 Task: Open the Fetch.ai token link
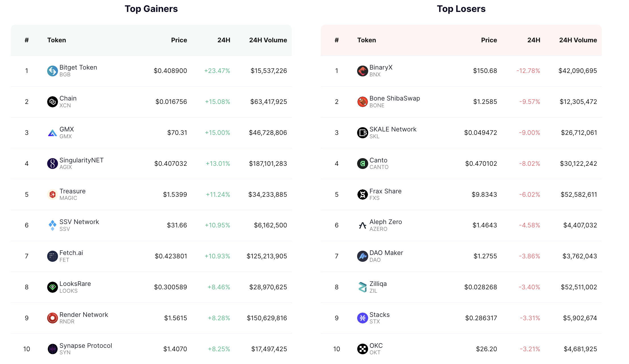pyautogui.click(x=71, y=256)
